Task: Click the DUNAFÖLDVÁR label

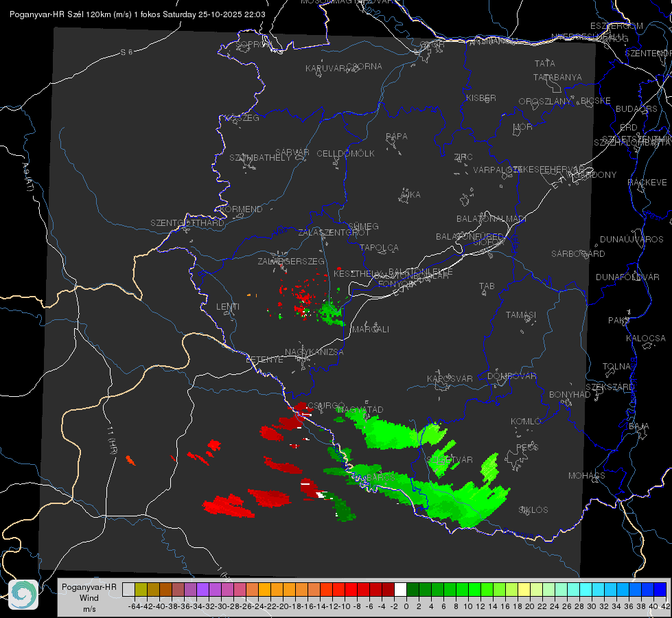Action: click(x=627, y=277)
